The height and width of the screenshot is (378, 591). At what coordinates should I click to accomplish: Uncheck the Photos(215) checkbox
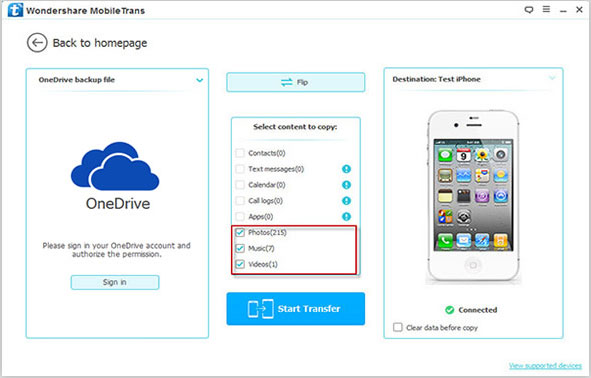click(x=240, y=232)
